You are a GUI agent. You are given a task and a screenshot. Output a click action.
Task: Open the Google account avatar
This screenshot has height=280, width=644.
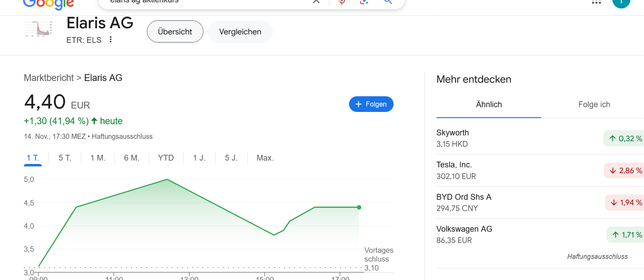621,2
